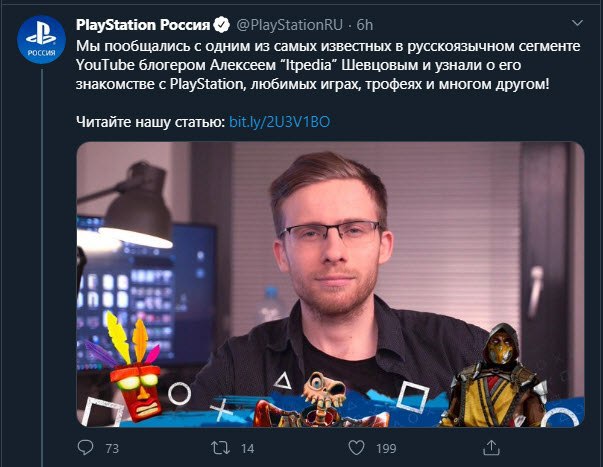Open the bit.ly/2U3V1BO article link
603x467 pixels.
pyautogui.click(x=279, y=122)
